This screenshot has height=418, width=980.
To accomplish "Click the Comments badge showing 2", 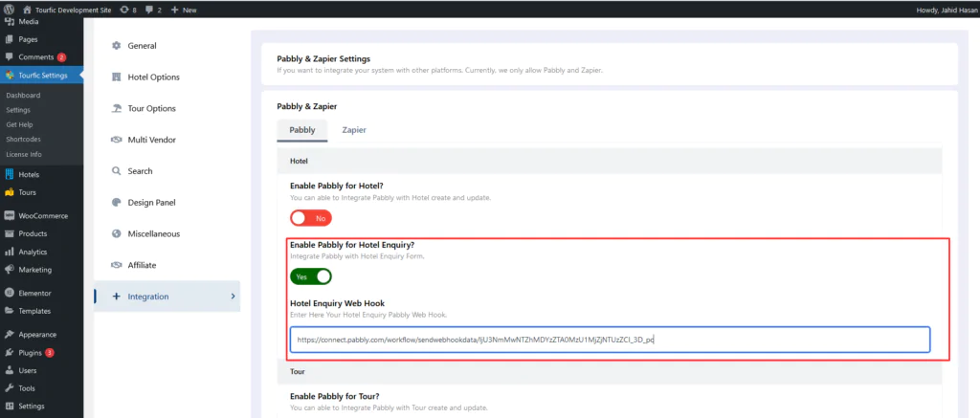I will coord(62,56).
